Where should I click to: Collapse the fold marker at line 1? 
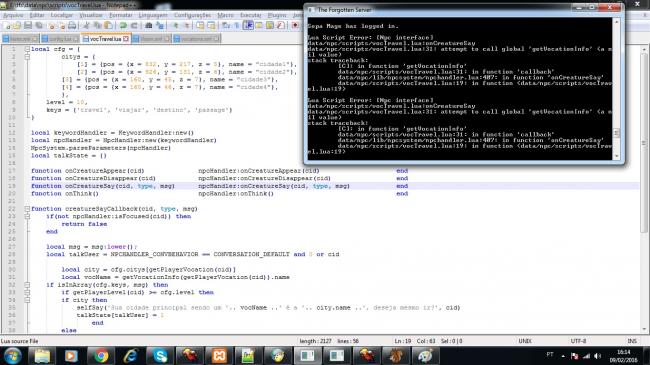pos(27,49)
